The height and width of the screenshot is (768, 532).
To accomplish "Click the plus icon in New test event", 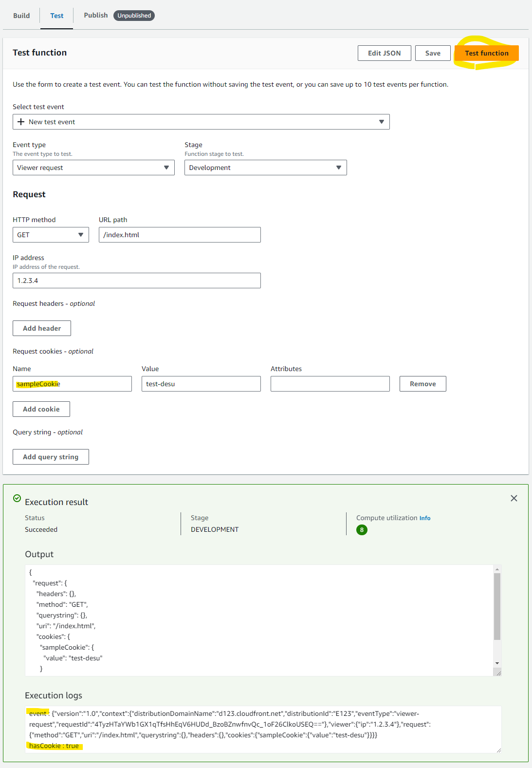I will [21, 122].
